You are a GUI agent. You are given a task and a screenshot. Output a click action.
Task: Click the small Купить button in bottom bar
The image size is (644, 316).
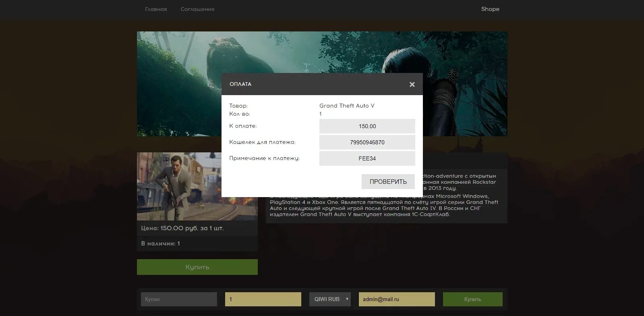(x=473, y=299)
